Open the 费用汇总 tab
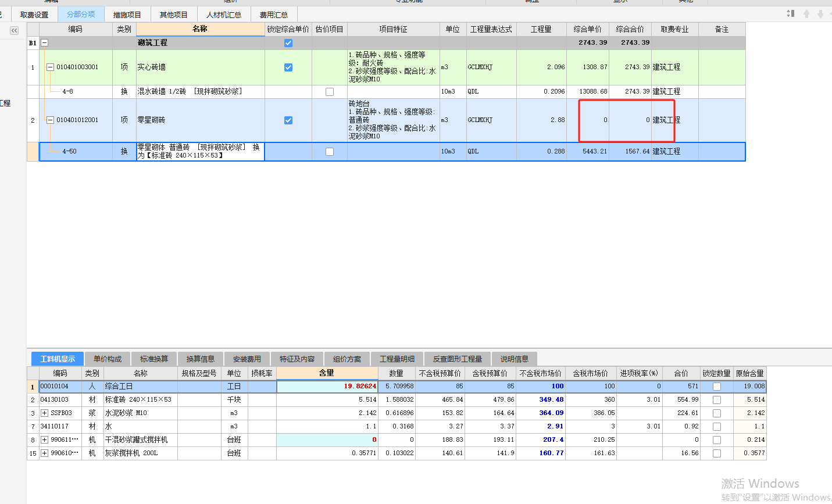The image size is (832, 504). 274,15
